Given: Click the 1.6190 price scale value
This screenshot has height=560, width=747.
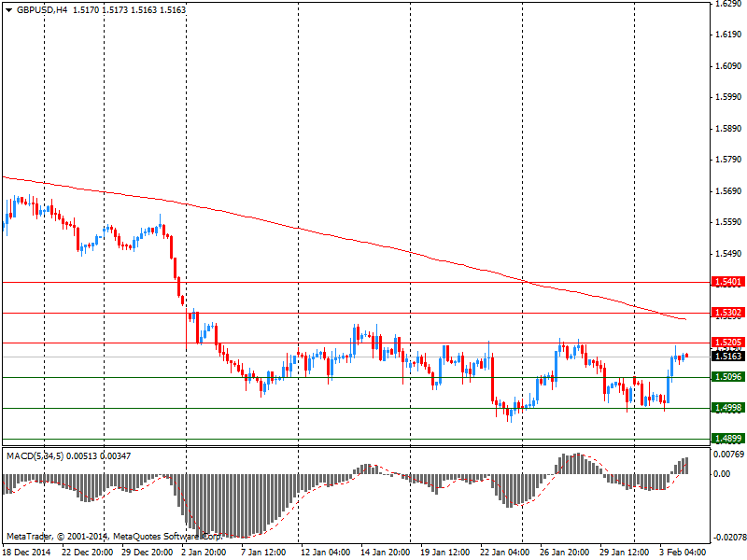Looking at the screenshot, I should point(729,35).
